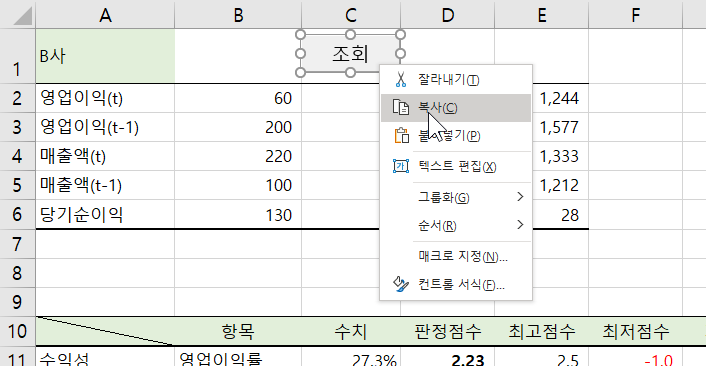Click the 항목 header cell
This screenshot has height=366, width=706.
point(238,331)
